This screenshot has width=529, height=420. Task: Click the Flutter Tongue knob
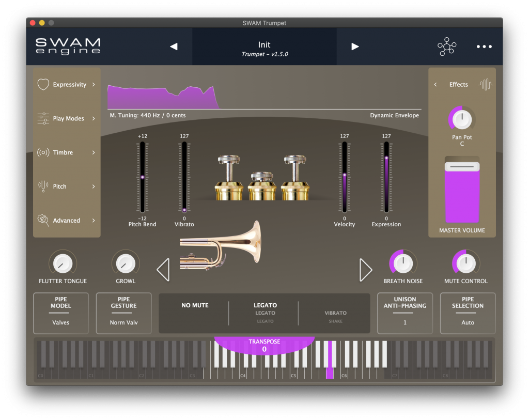pos(63,263)
